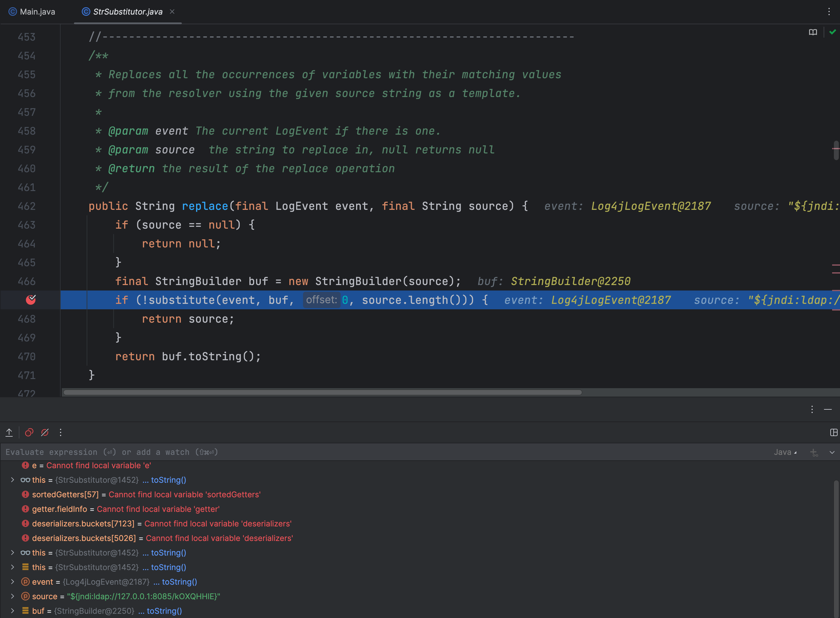The width and height of the screenshot is (840, 618).
Task: Select the deserializers.buckets[7123] watch row
Action: click(x=417, y=524)
